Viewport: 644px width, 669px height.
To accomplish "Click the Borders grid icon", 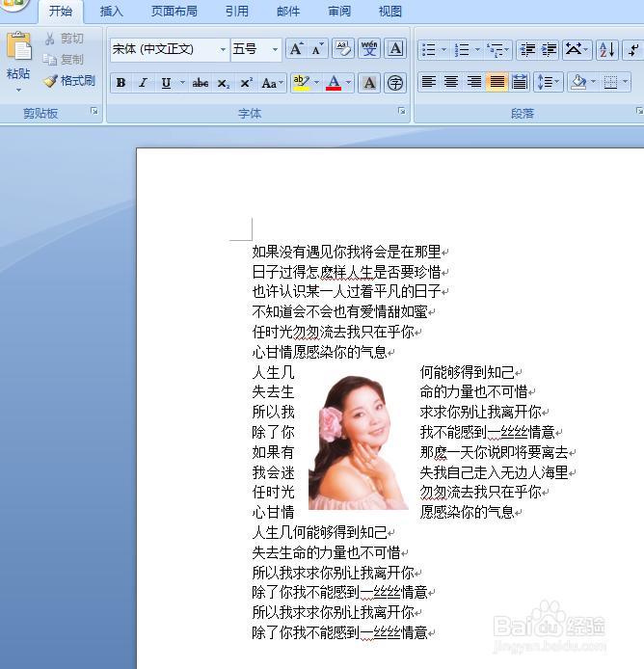I will [x=610, y=82].
